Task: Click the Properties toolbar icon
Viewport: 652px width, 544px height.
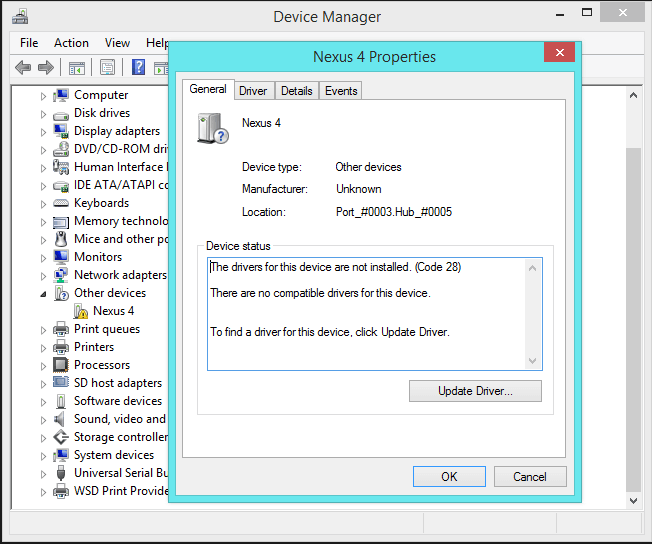Action: click(107, 67)
